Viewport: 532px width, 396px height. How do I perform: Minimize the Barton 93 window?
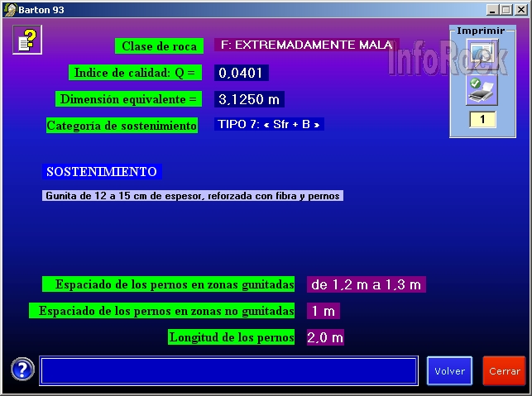click(492, 9)
